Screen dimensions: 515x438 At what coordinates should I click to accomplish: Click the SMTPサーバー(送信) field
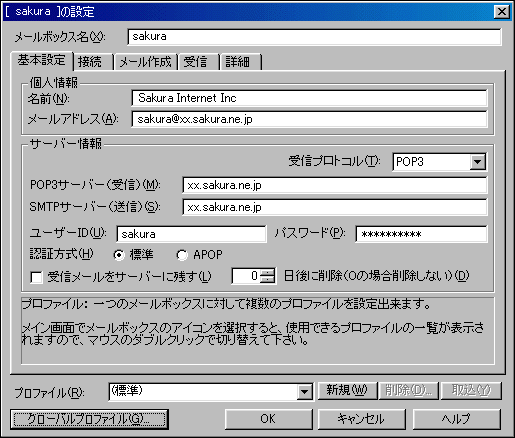(x=335, y=207)
